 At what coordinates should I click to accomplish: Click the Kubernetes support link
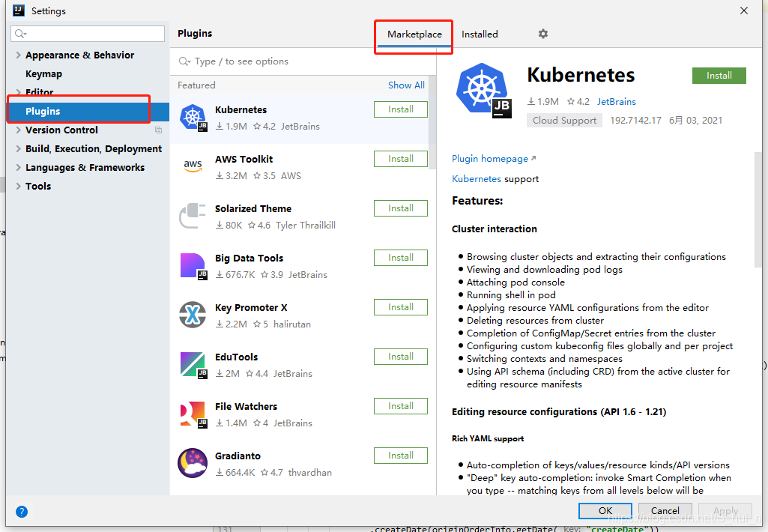pos(476,179)
